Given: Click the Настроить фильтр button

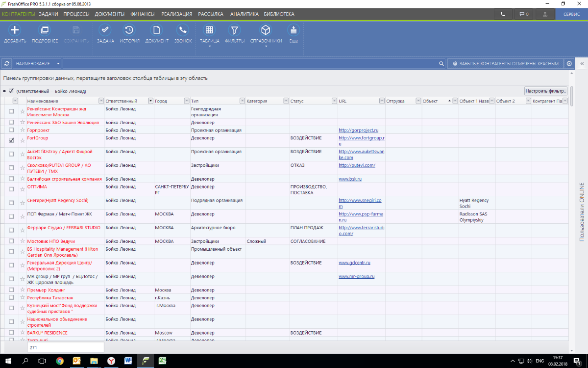Looking at the screenshot, I should pos(546,91).
